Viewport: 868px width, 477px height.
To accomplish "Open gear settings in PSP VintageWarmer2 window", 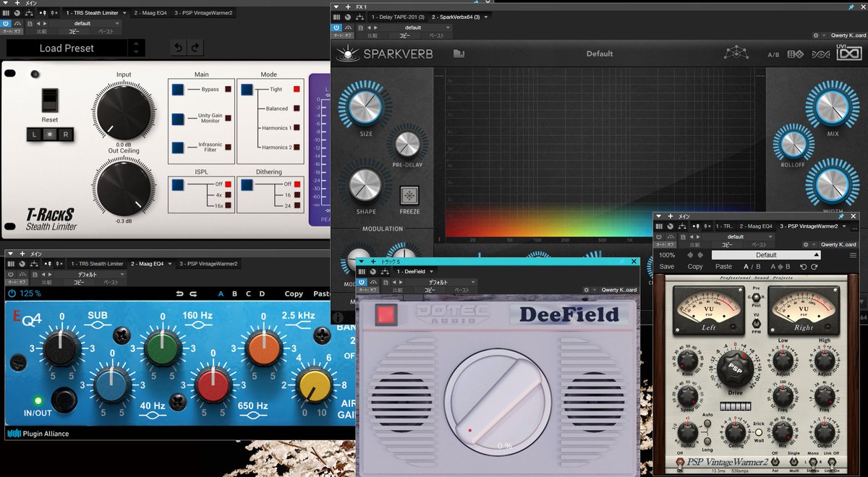I will point(807,244).
